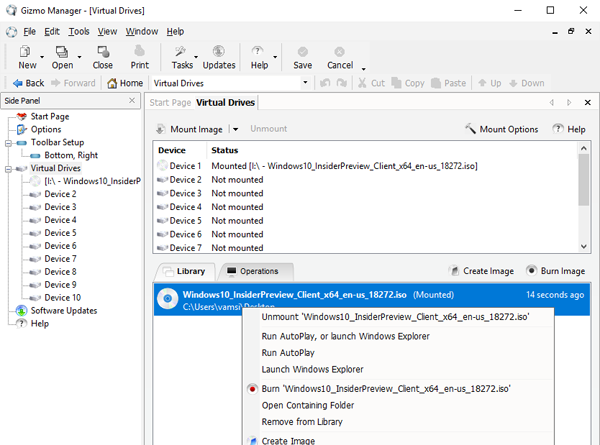
Task: Choose Open Containing Folder
Action: point(398,405)
